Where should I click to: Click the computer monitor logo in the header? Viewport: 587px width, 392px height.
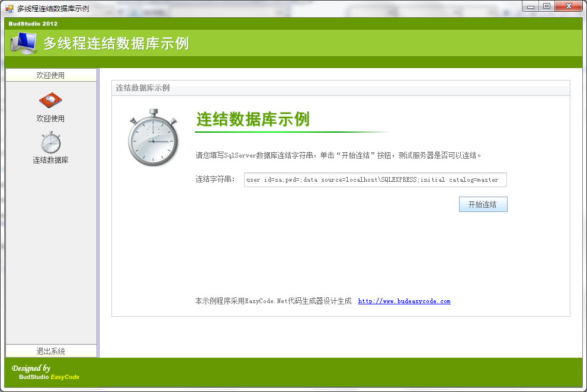click(x=24, y=43)
